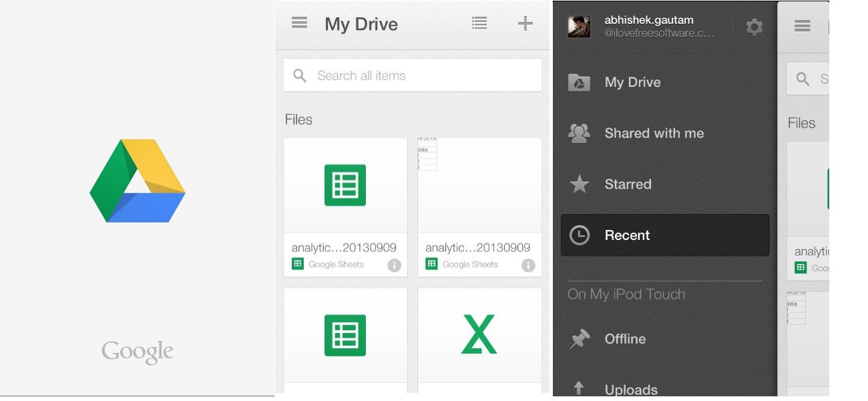
Task: Click the upload arrow icon next to Uploads
Action: pyautogui.click(x=579, y=389)
